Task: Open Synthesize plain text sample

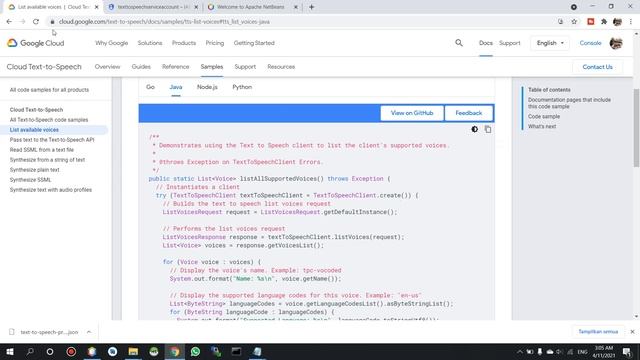Action: pyautogui.click(x=35, y=170)
